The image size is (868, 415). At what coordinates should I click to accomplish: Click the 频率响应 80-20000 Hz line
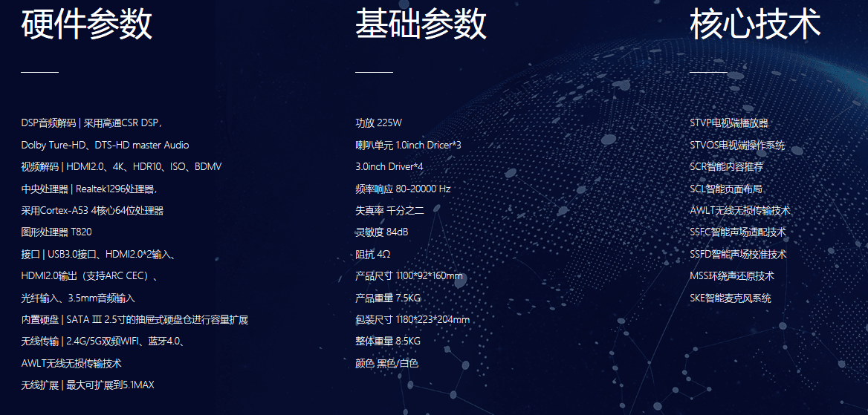click(403, 189)
